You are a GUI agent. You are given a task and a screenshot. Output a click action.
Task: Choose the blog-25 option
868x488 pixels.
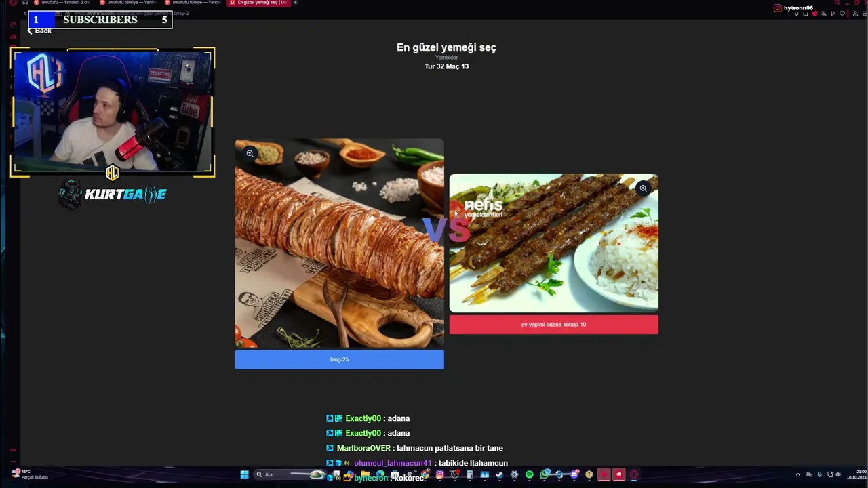[x=339, y=359]
